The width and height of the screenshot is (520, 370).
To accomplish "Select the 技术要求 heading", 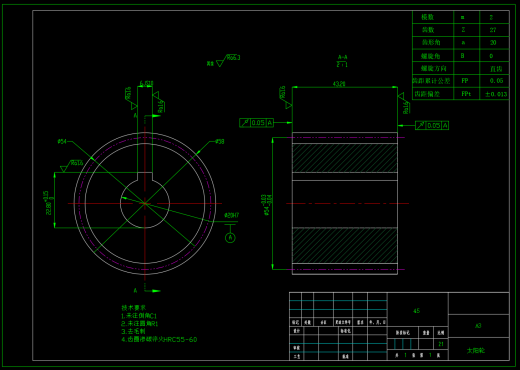I will [x=134, y=308].
